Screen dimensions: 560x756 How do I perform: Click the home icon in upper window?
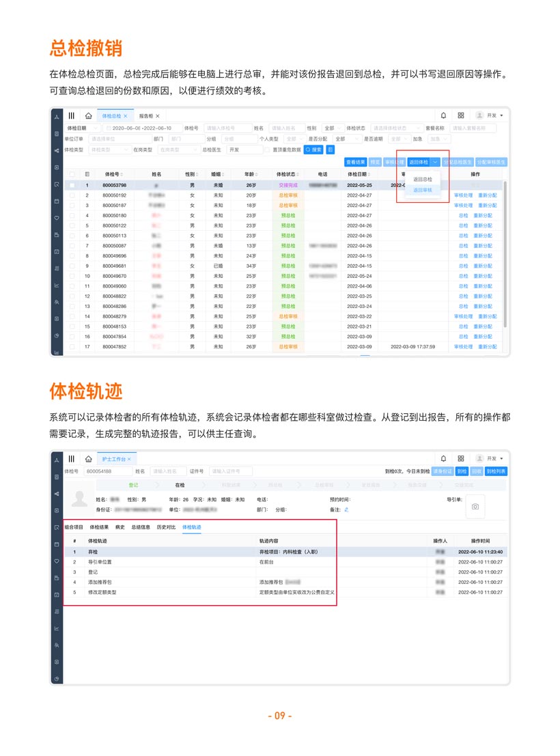tap(88, 116)
